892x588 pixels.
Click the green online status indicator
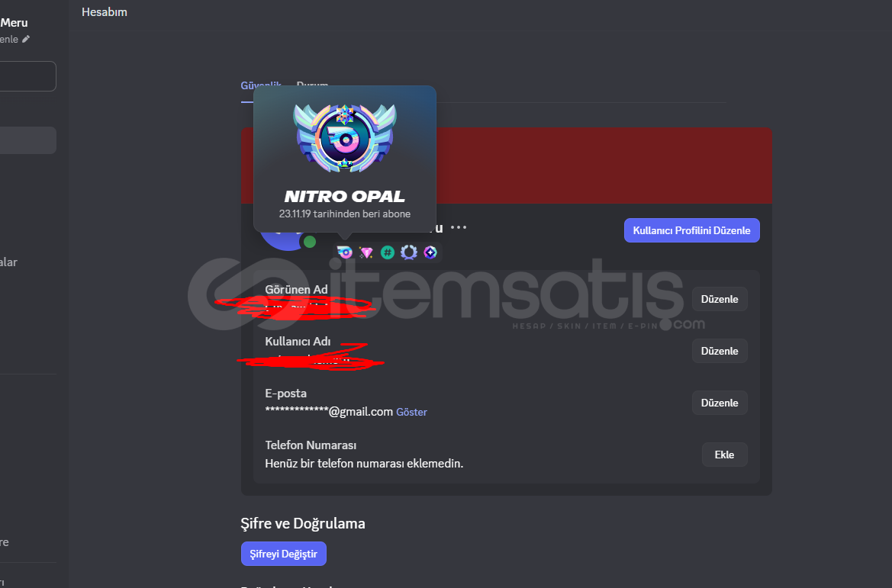coord(310,242)
